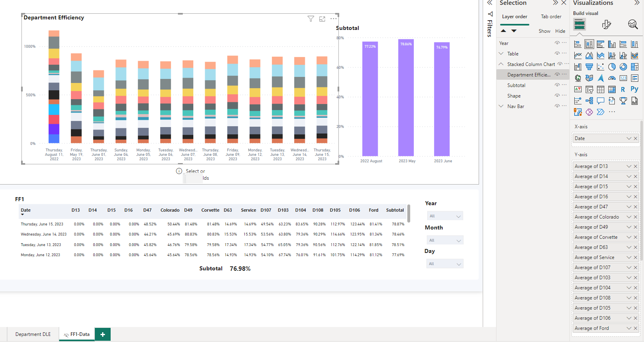Screen dimensions: 644x342
Task: Insert a gauge visualization
Action: pos(612,78)
